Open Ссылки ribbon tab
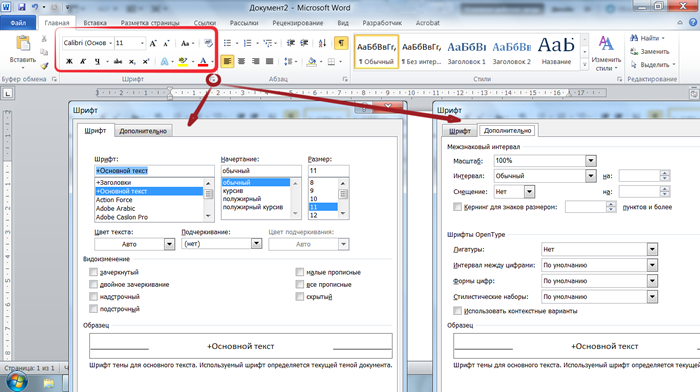 tap(205, 23)
